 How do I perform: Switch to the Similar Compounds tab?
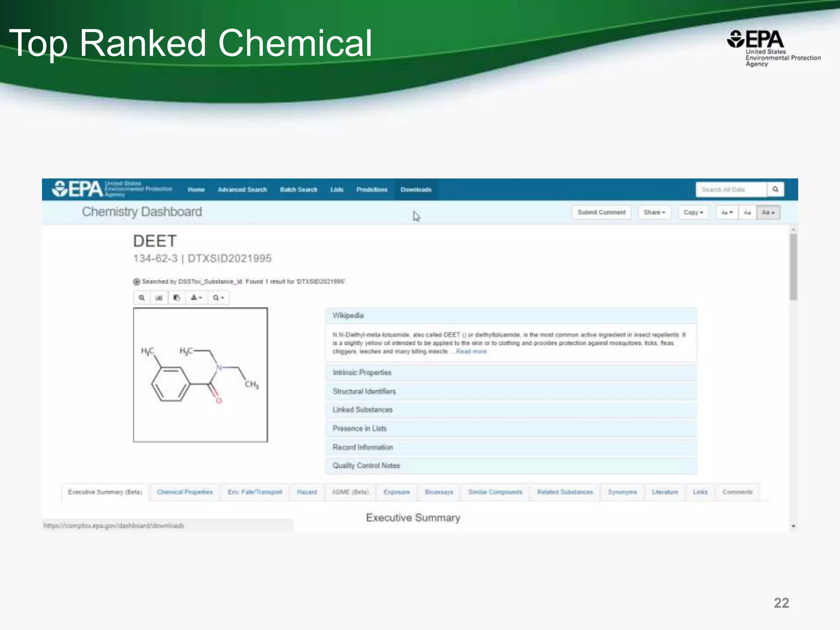click(x=495, y=492)
